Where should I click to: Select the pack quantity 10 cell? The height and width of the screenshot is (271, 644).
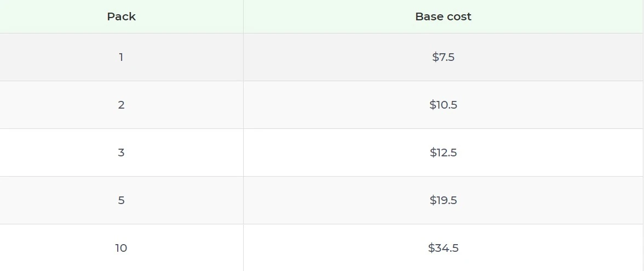pos(121,248)
